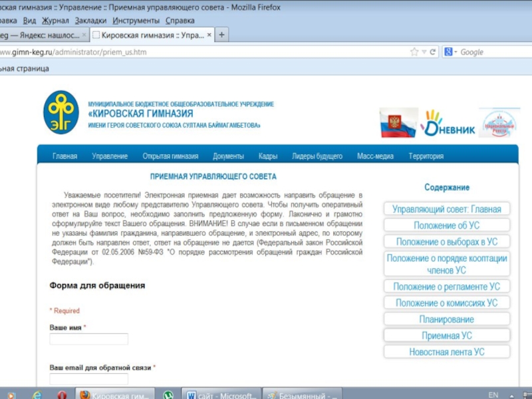Open the Дневник logo link
The image size is (532, 399).
(448, 123)
